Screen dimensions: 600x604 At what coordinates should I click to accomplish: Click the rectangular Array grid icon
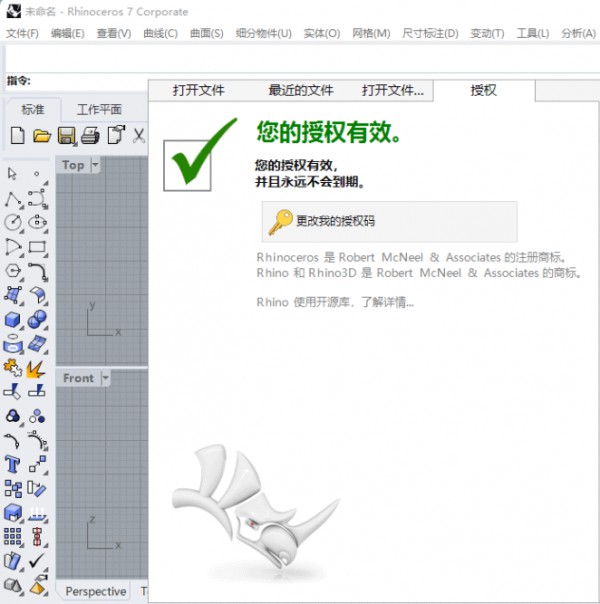click(x=13, y=537)
